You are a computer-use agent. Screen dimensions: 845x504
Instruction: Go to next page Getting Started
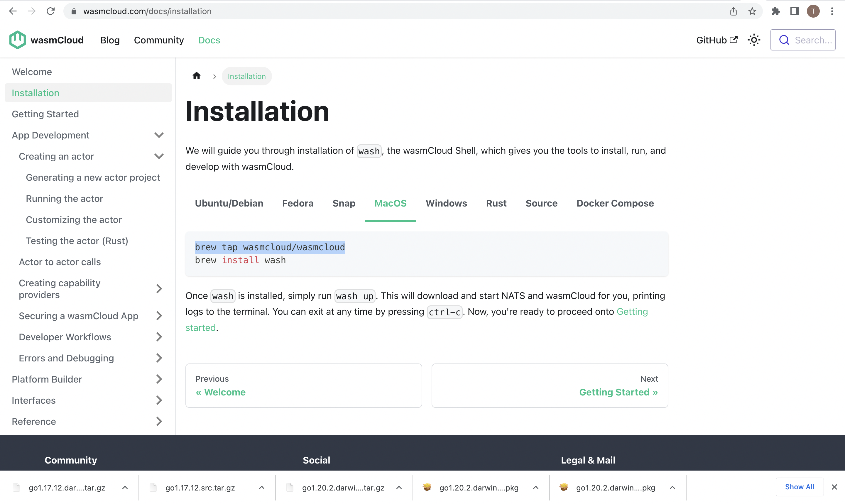click(618, 392)
